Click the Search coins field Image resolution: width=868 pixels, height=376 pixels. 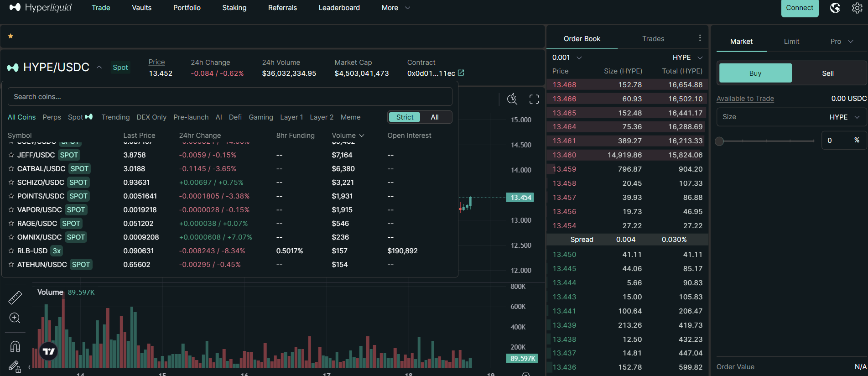coord(230,97)
